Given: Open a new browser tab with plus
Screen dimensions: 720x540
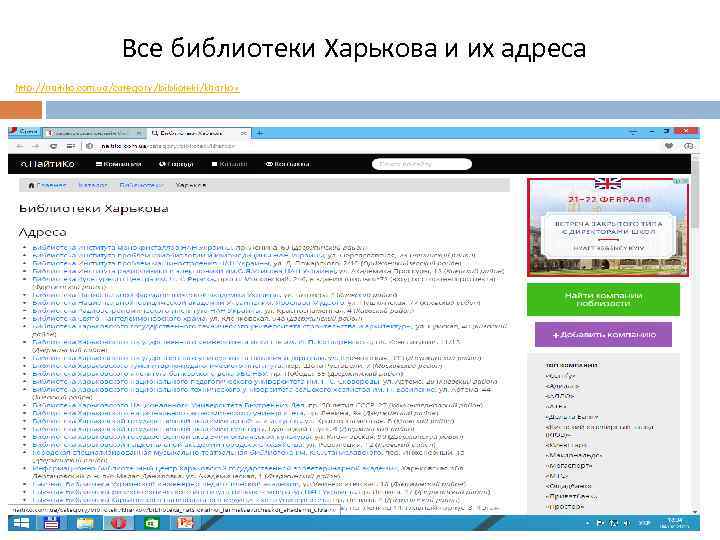Looking at the screenshot, I should click(x=260, y=133).
